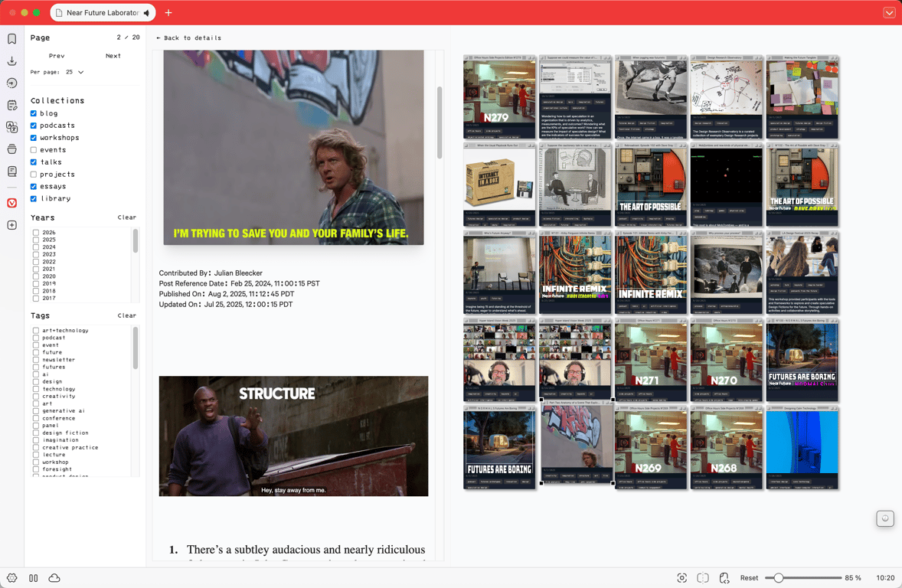This screenshot has width=902, height=588.
Task: Check the 2024 year filter
Action: (x=36, y=247)
